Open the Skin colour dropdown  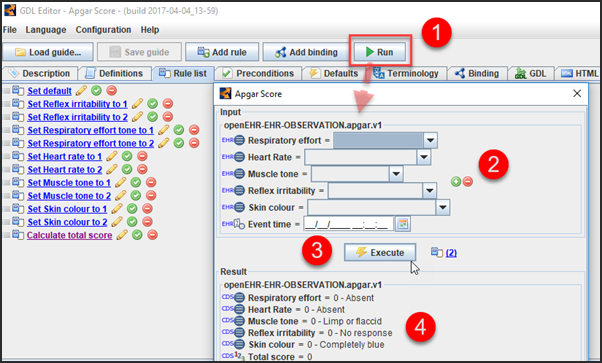point(443,207)
